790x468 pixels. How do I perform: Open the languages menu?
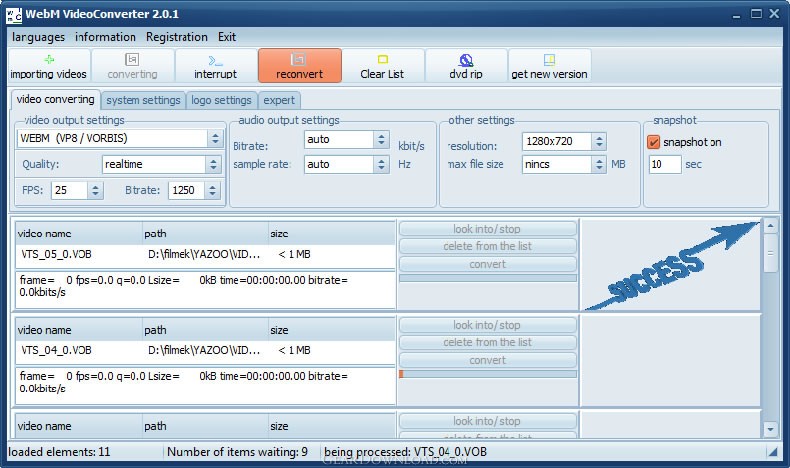click(38, 37)
